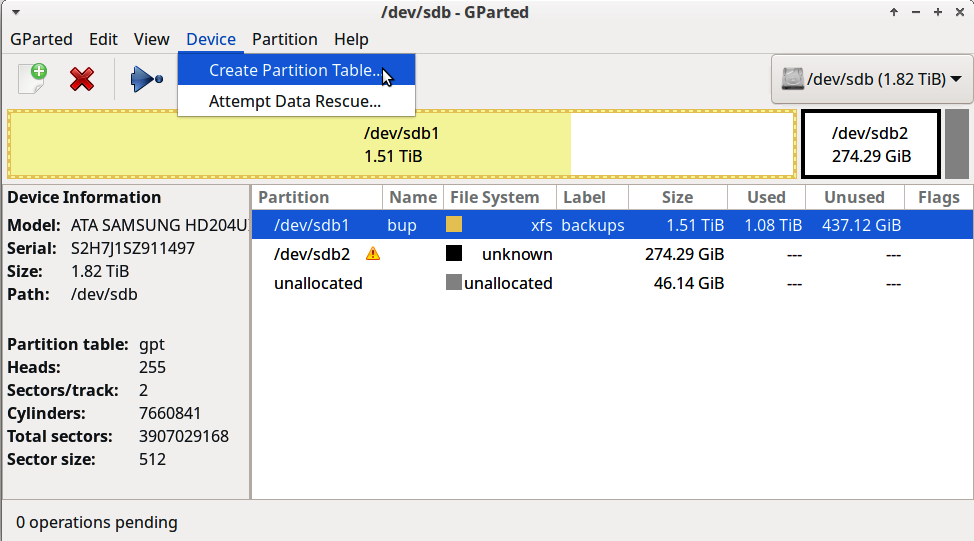Click the black unknown file system swatch
Image resolution: width=974 pixels, height=541 pixels.
(x=454, y=253)
